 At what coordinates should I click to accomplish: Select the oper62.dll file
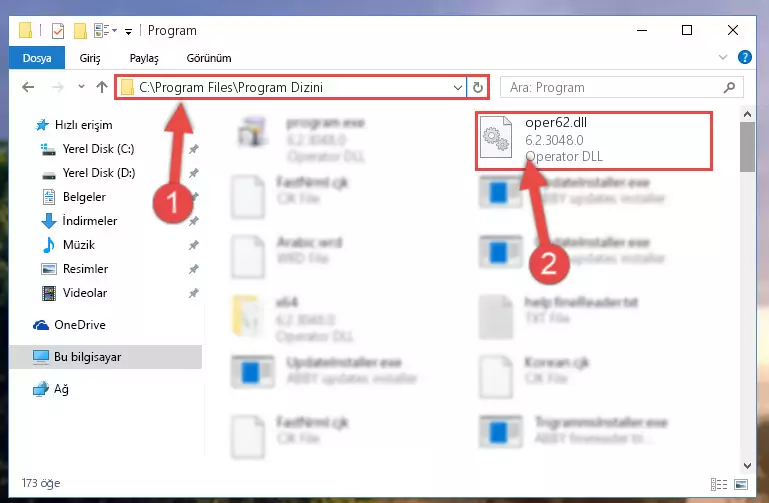(594, 141)
